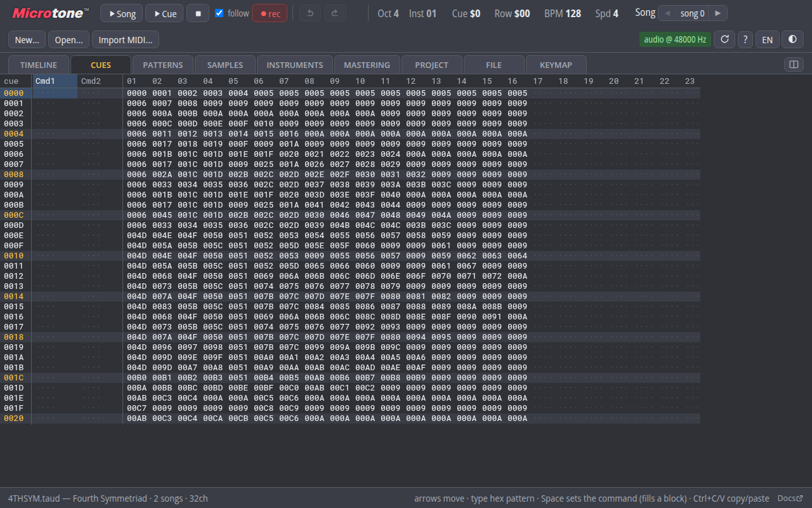The width and height of the screenshot is (812, 508).
Task: Play the current cue
Action: (164, 13)
